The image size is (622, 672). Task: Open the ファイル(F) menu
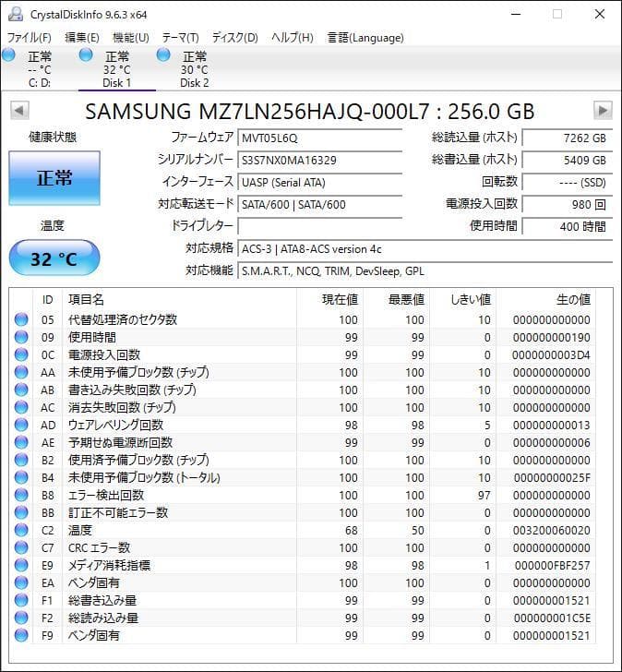click(x=30, y=38)
